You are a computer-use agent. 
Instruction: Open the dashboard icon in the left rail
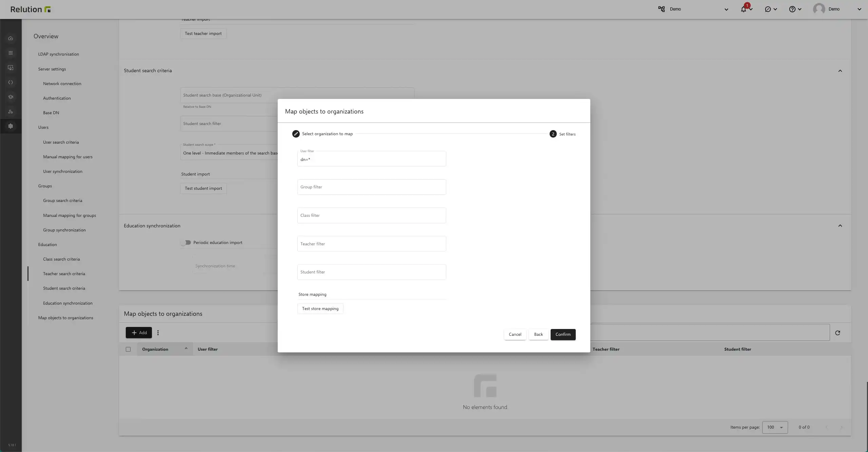(x=11, y=38)
